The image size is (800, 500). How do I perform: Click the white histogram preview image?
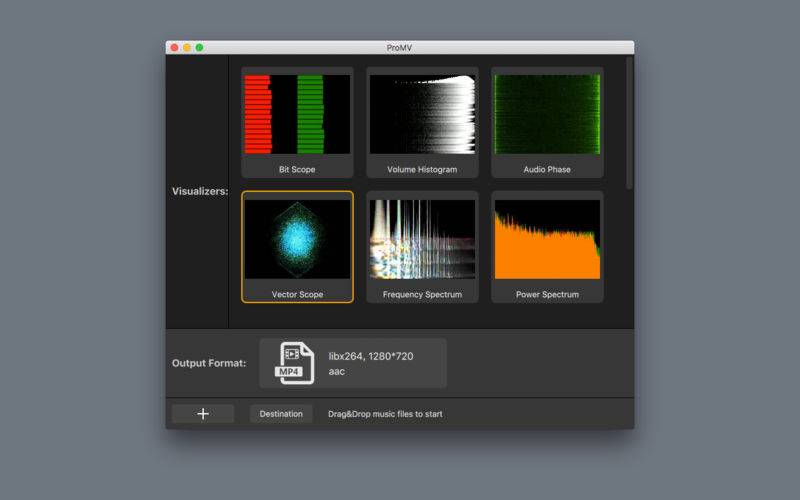(x=422, y=114)
